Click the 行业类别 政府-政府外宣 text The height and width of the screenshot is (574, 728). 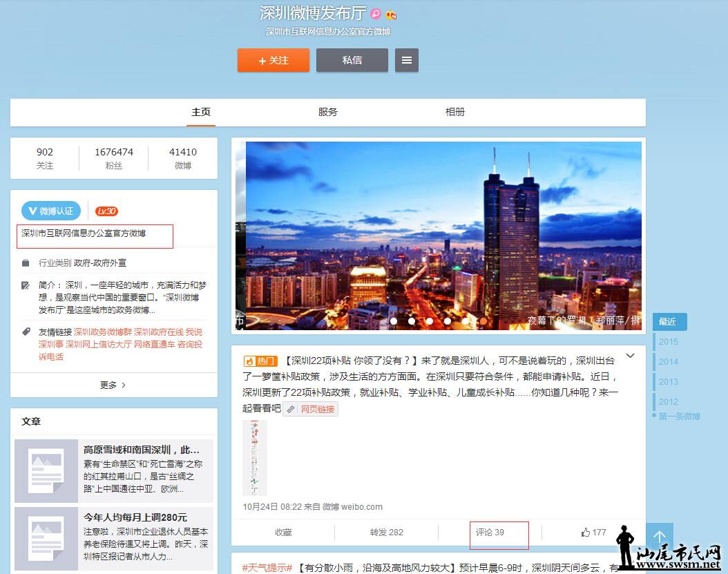82,263
